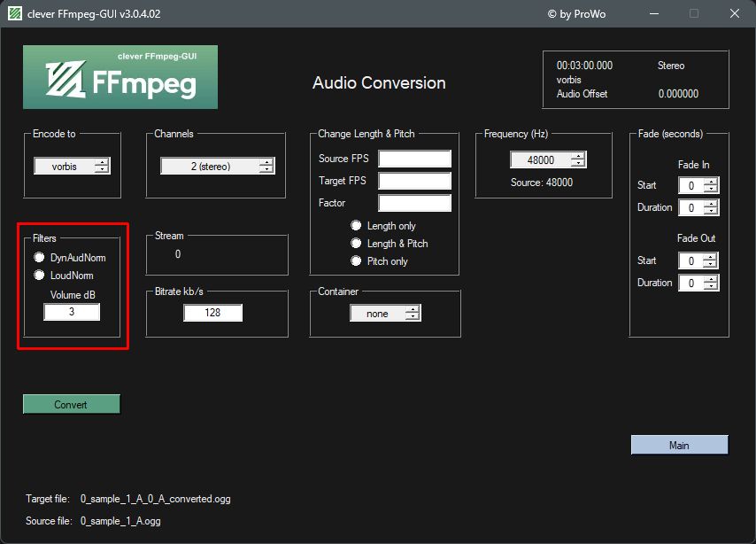The height and width of the screenshot is (544, 756).
Task: Click the Audio Offset value 0.000000
Action: [x=678, y=94]
